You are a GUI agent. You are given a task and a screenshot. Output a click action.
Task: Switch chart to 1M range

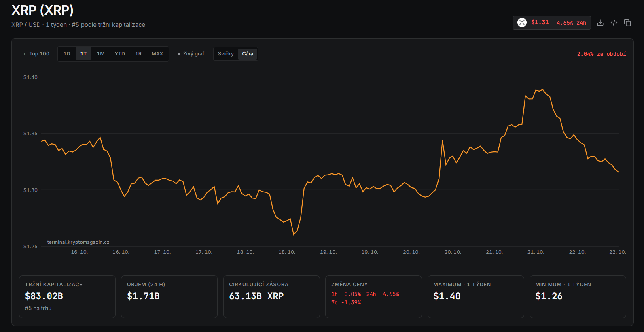click(101, 54)
